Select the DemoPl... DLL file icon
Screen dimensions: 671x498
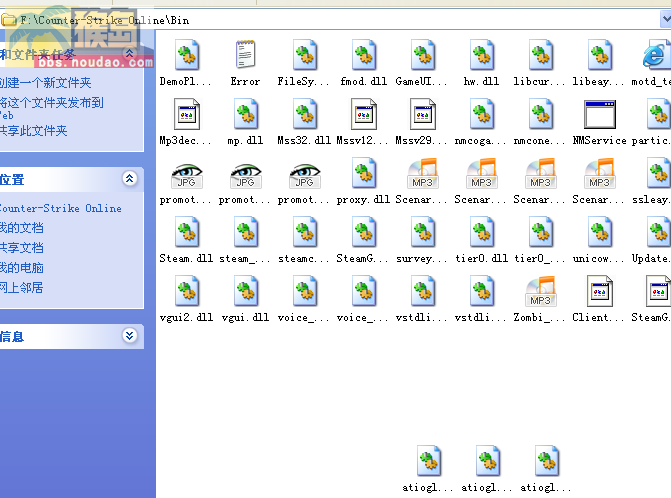tap(186, 55)
